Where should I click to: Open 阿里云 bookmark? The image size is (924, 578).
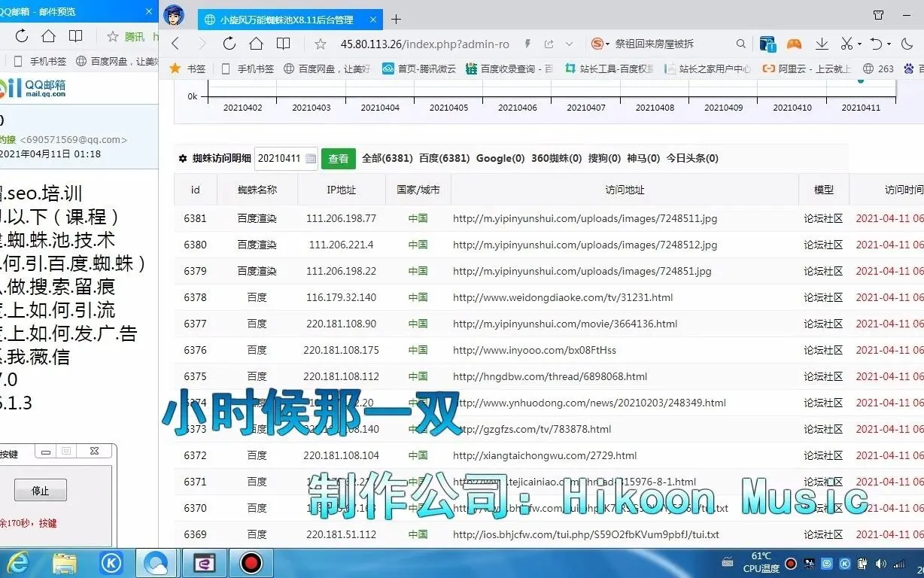[x=807, y=68]
